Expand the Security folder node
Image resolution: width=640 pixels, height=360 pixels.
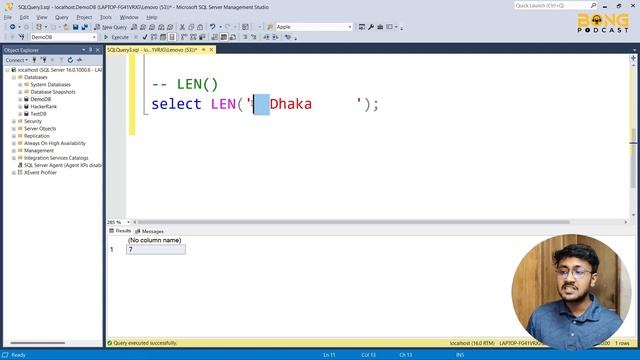point(14,121)
